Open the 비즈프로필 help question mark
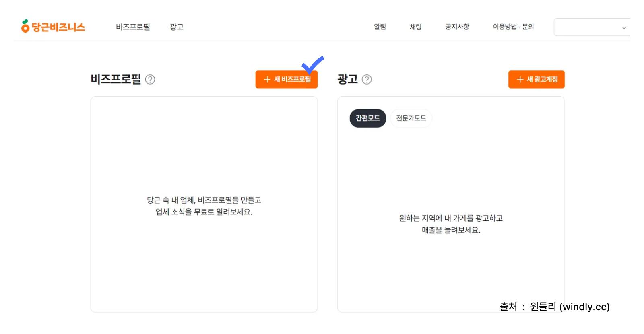This screenshot has width=644, height=334. click(x=150, y=80)
